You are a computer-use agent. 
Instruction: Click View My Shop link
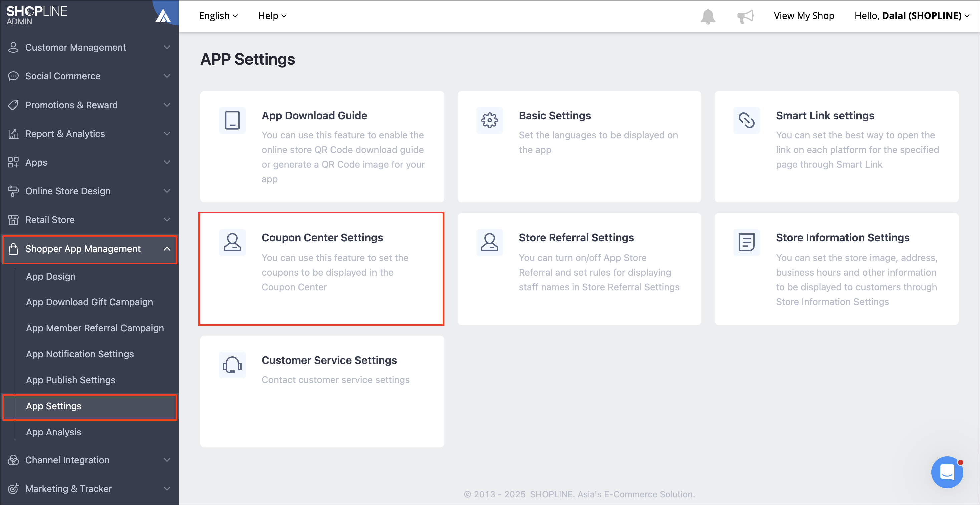click(804, 16)
